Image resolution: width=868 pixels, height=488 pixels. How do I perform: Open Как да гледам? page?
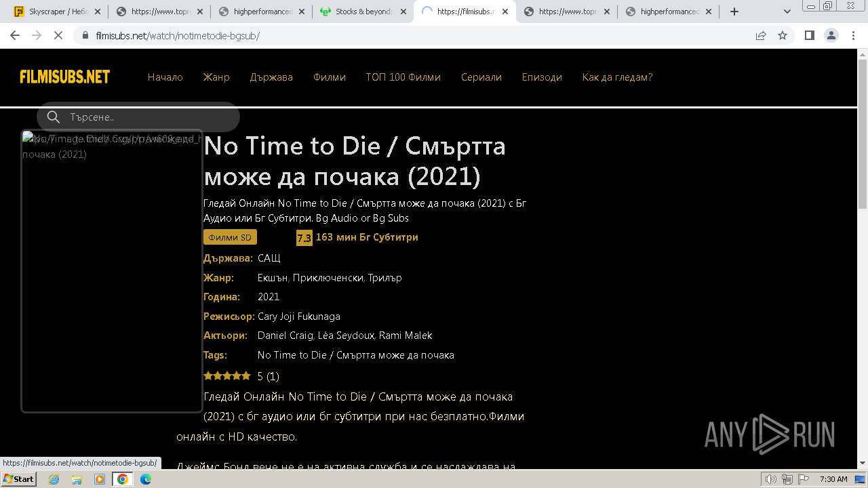pos(617,77)
